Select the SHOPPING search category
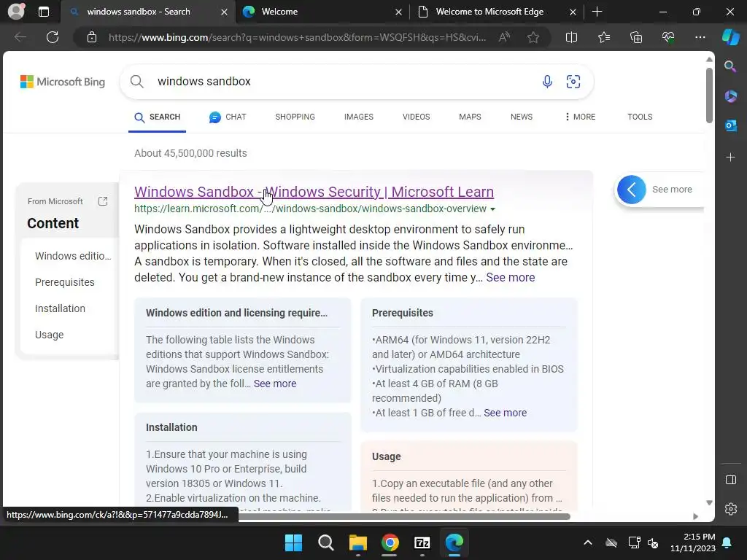747x560 pixels. tap(295, 117)
